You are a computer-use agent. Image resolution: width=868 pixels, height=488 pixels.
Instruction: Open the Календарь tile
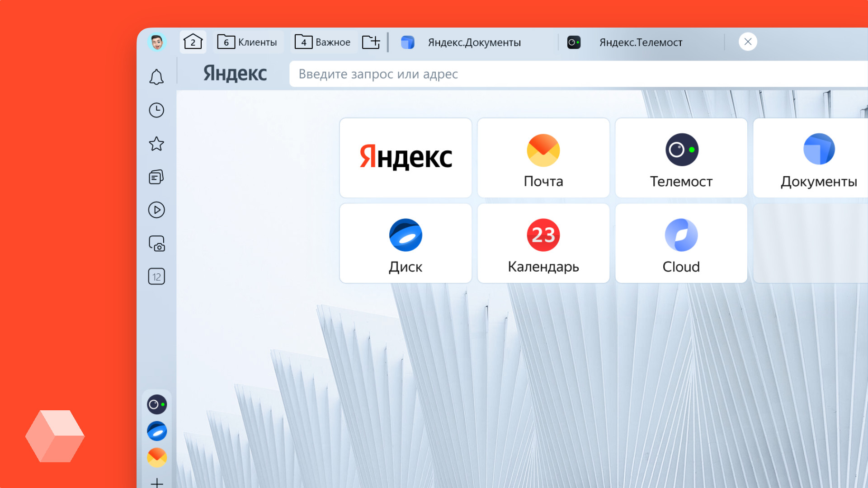click(x=543, y=243)
